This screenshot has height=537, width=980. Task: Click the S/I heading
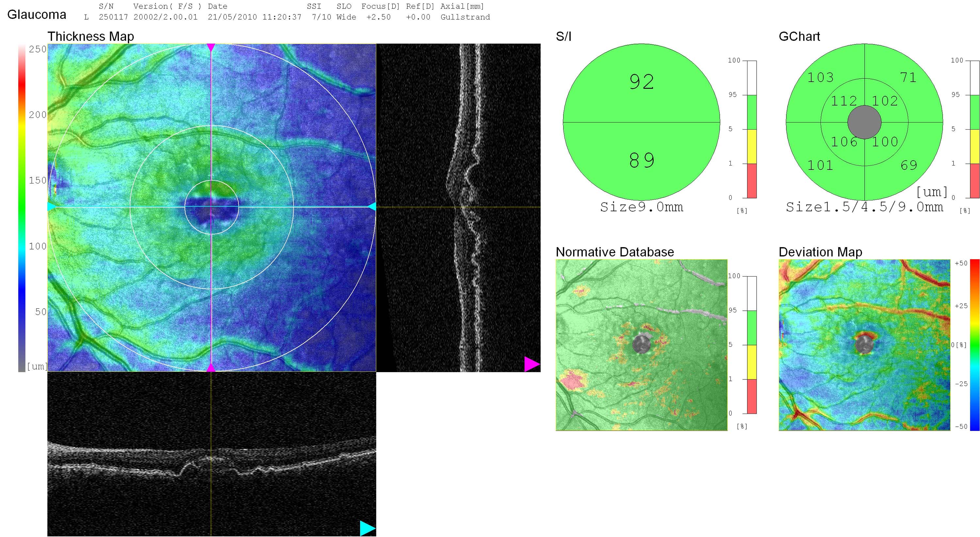pos(563,37)
